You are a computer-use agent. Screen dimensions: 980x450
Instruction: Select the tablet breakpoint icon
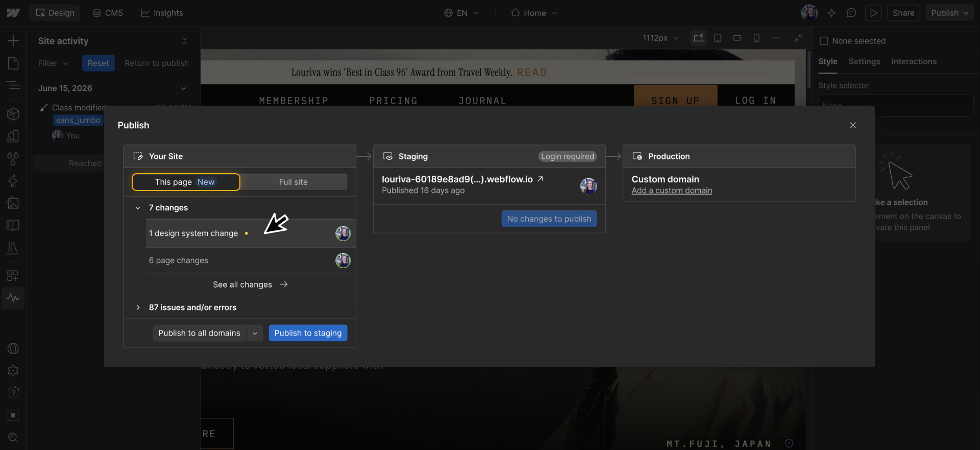pos(718,38)
